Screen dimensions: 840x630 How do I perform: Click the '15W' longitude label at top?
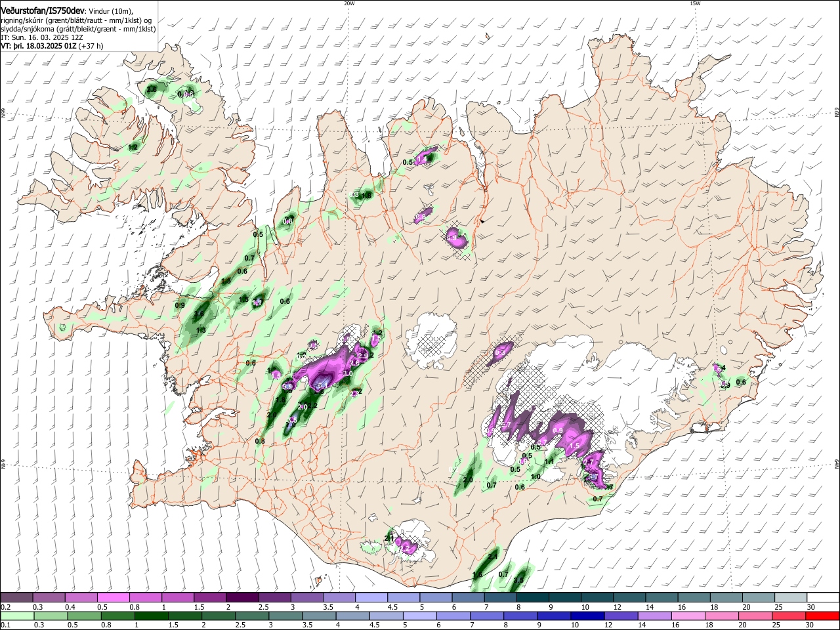click(695, 3)
